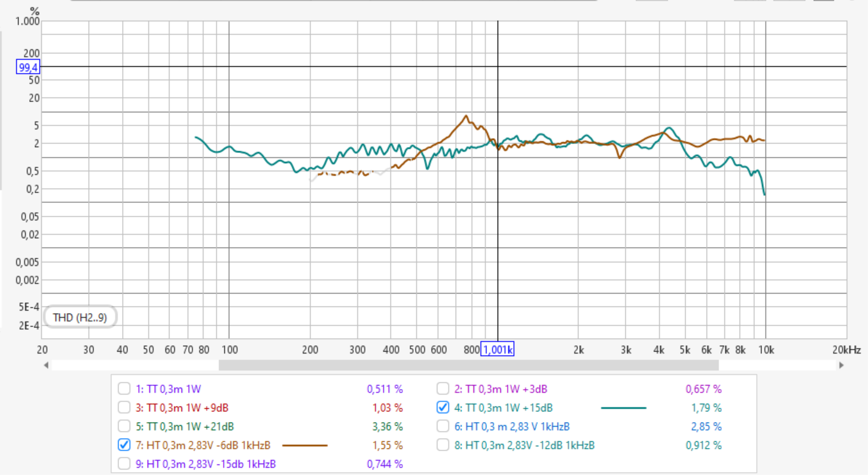Check trace 6: HT 0,3 m 2,83 V 1kHzB
Screen dimensions: 868x475
tap(443, 426)
